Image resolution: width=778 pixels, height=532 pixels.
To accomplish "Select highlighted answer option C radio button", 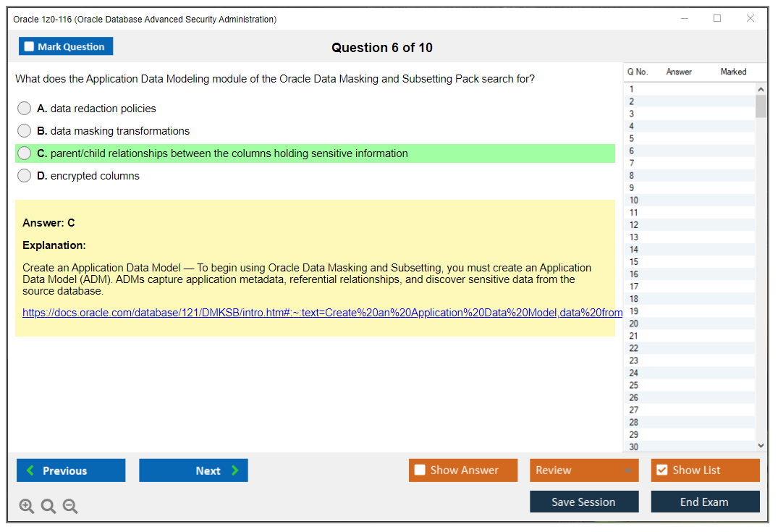I will tap(24, 153).
